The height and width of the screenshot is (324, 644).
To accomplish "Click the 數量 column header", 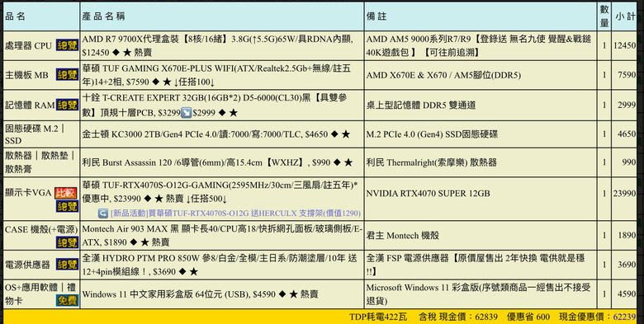I will pyautogui.click(x=604, y=16).
